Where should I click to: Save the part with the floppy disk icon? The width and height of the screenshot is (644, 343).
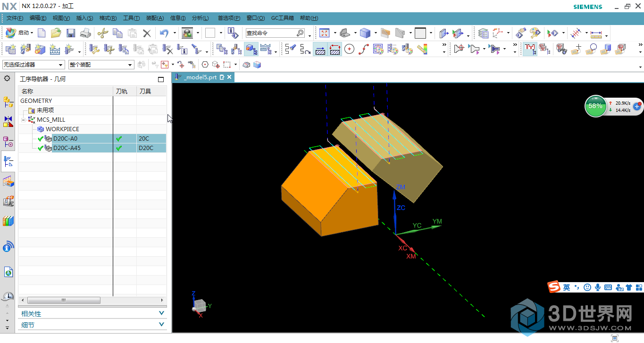[x=71, y=33]
